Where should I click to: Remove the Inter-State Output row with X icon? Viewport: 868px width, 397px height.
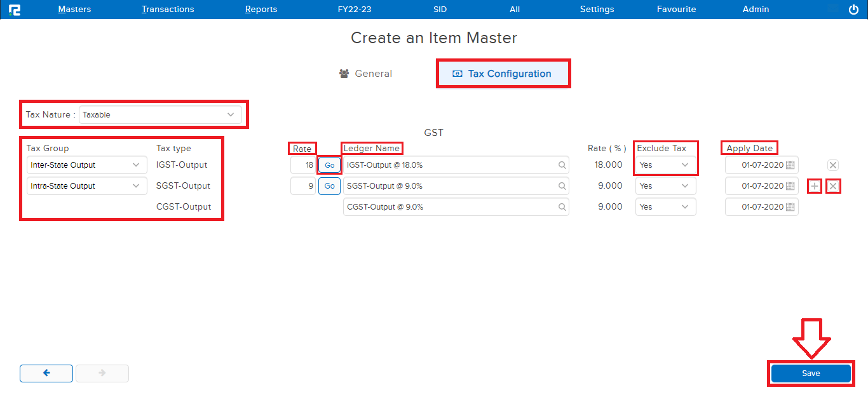(833, 165)
